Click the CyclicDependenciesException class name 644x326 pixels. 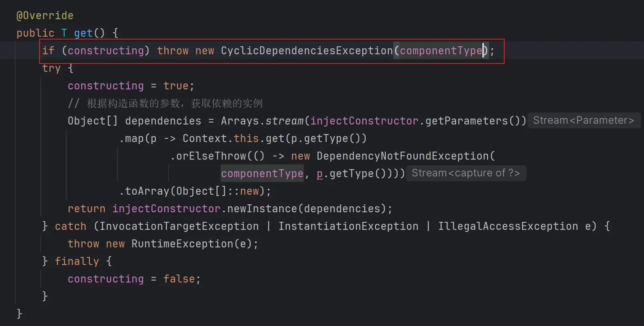307,51
